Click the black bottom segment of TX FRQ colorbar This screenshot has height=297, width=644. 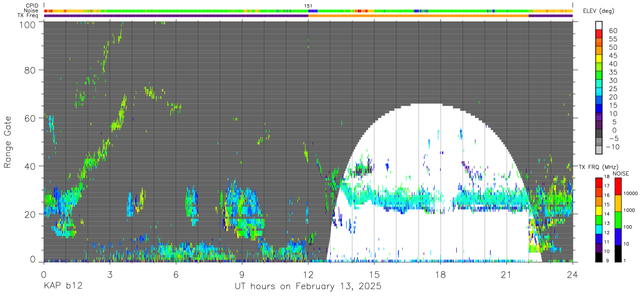[x=599, y=257]
